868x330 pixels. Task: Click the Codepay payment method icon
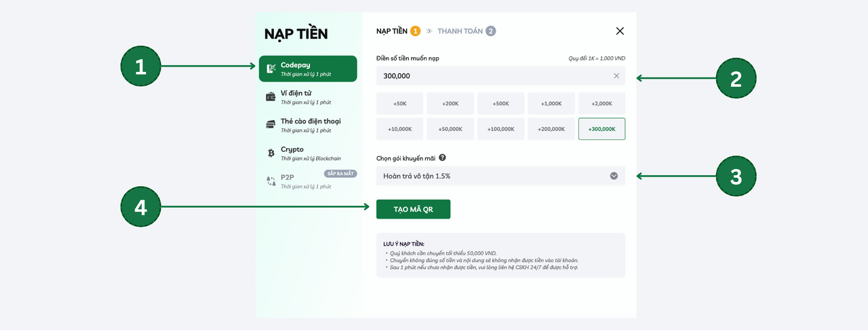tap(271, 69)
